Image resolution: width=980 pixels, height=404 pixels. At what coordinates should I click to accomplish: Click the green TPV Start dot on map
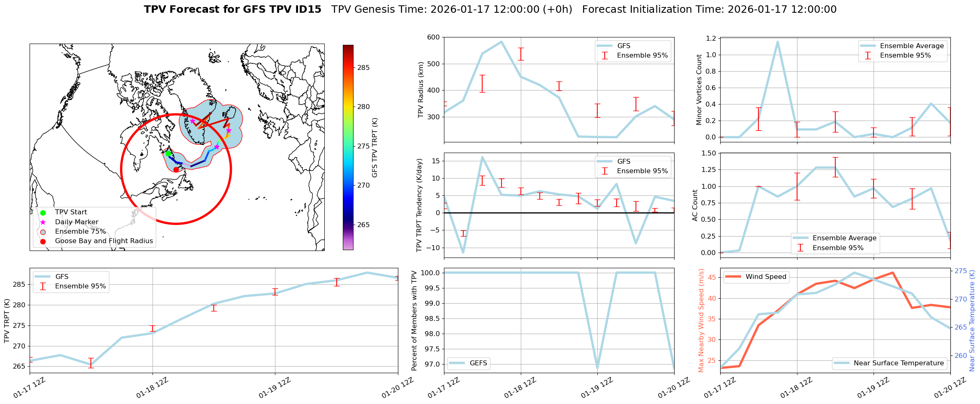(x=168, y=153)
